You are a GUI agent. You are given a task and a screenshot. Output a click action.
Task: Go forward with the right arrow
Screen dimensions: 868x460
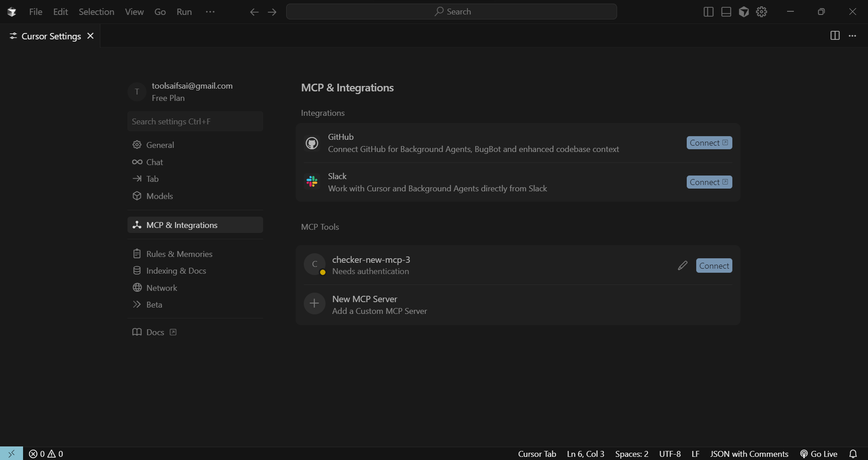click(272, 12)
